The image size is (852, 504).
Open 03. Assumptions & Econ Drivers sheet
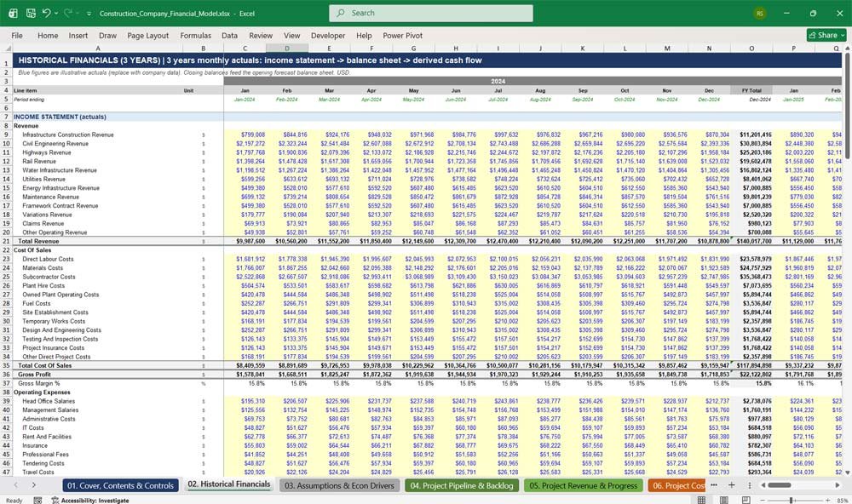coord(339,485)
